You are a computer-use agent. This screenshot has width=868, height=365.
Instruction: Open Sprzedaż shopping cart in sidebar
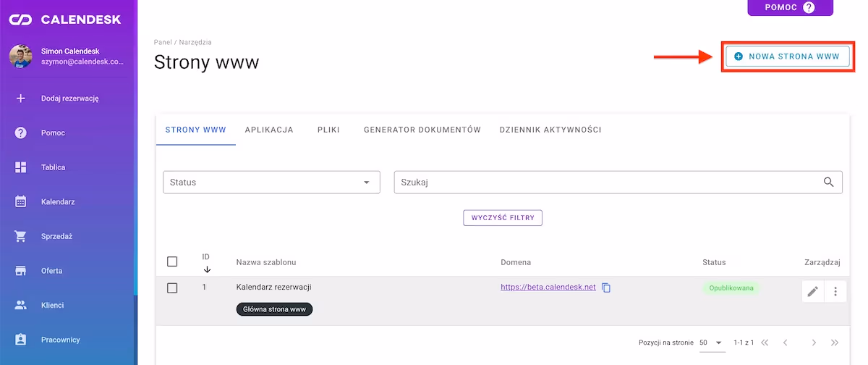point(21,236)
